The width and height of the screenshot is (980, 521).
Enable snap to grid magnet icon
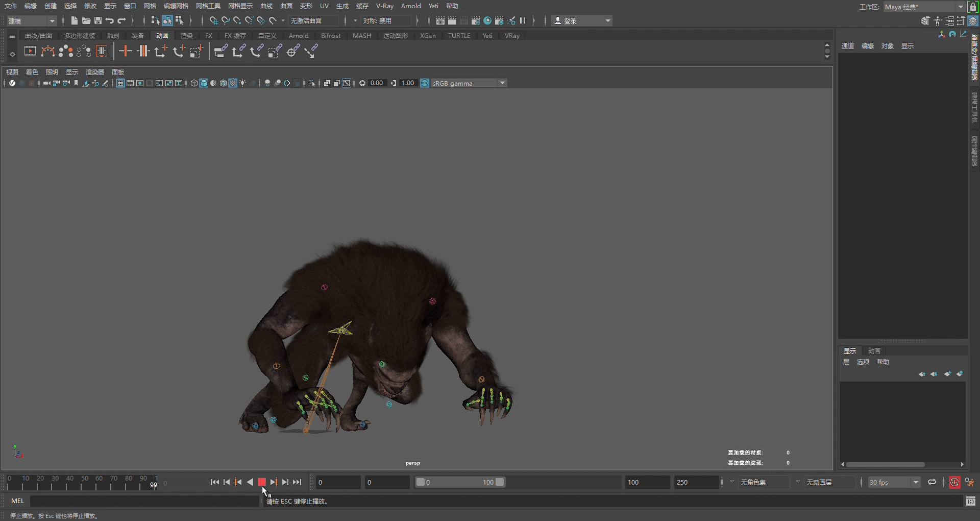[x=213, y=20]
